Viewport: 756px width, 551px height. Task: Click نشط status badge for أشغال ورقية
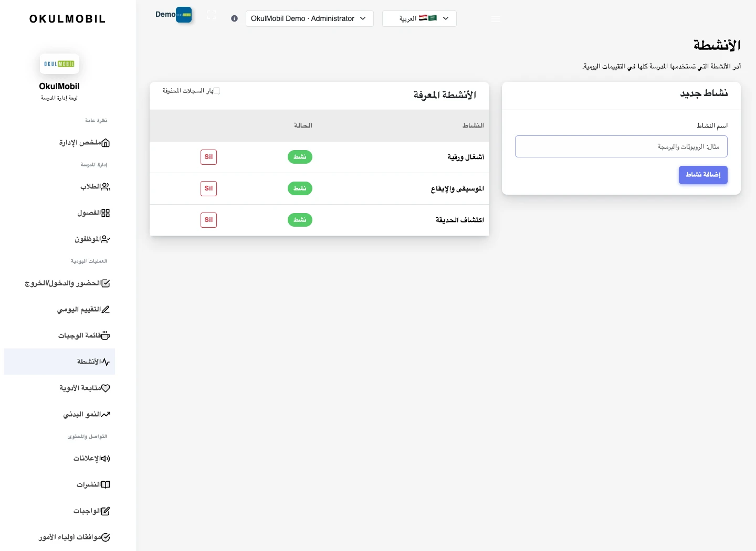pyautogui.click(x=300, y=157)
